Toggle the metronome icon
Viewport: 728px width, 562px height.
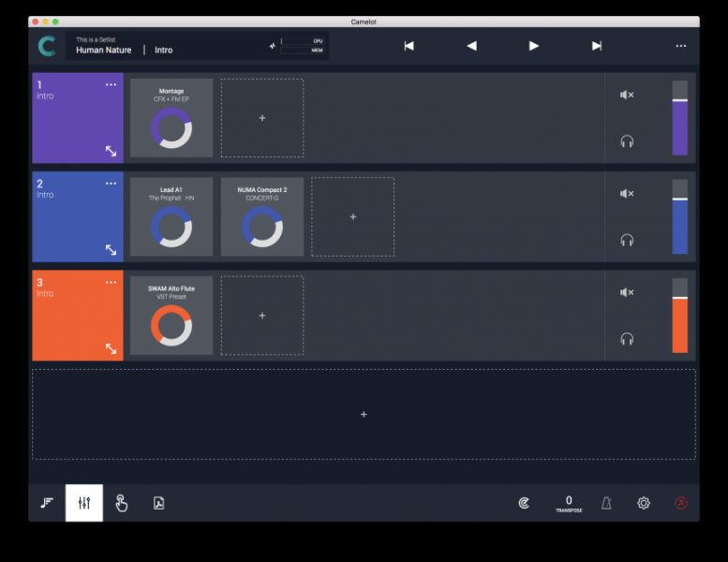pyautogui.click(x=606, y=503)
